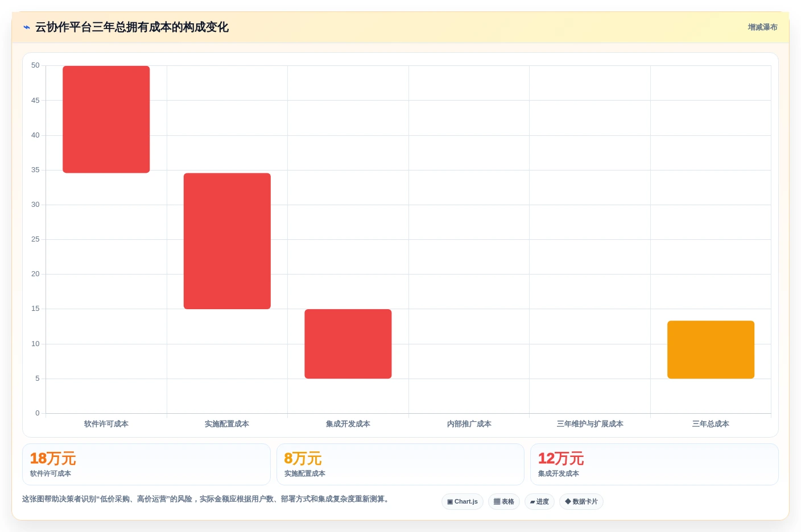Click the 增减瀑布 label in the header
The height and width of the screenshot is (532, 801).
pos(762,27)
